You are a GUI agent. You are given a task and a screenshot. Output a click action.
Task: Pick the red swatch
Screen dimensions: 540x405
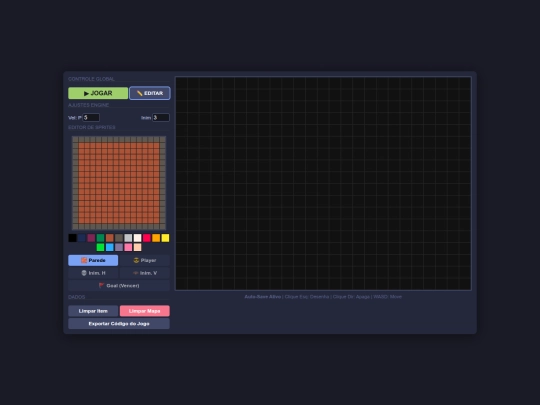(x=147, y=238)
